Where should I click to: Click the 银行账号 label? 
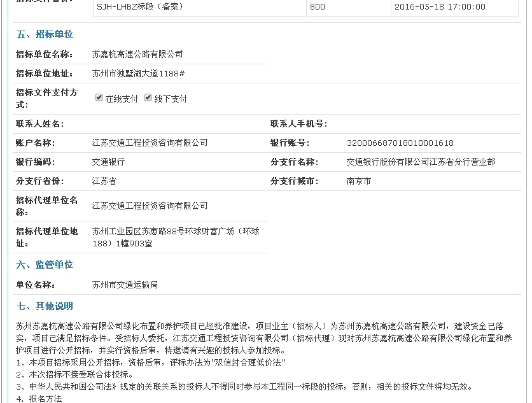pyautogui.click(x=290, y=143)
